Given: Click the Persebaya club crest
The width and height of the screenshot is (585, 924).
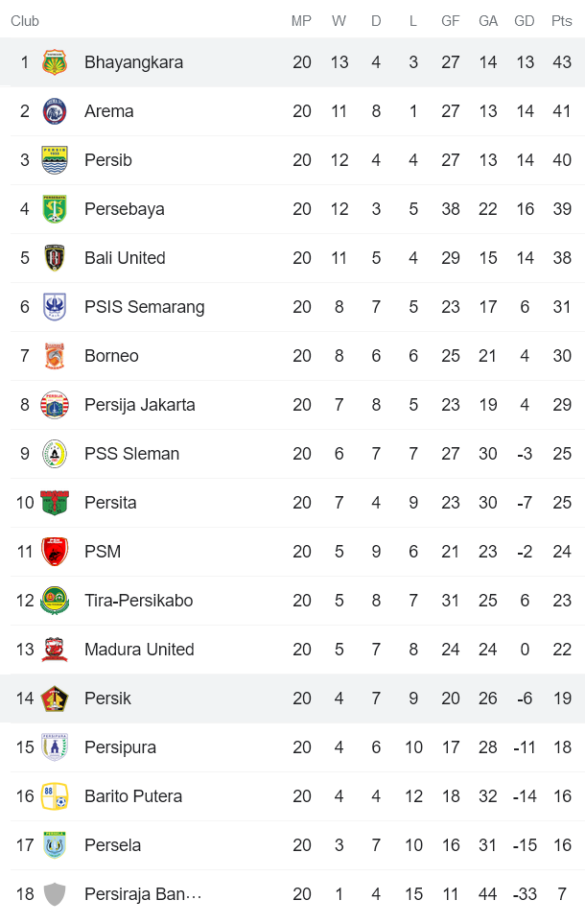Looking at the screenshot, I should (x=55, y=208).
